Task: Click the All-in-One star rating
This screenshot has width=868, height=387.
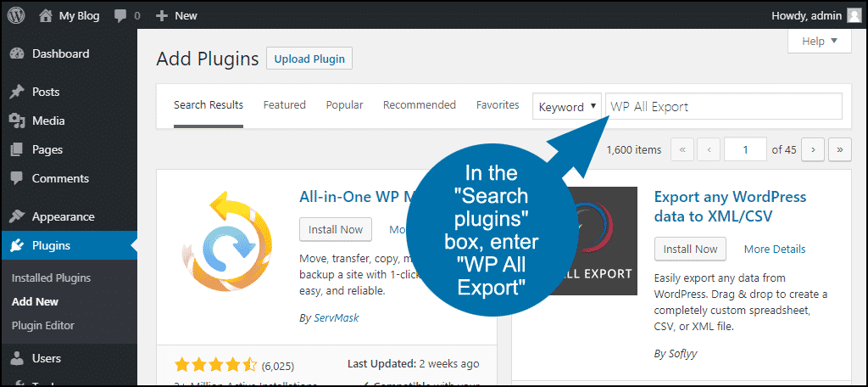Action: (216, 365)
